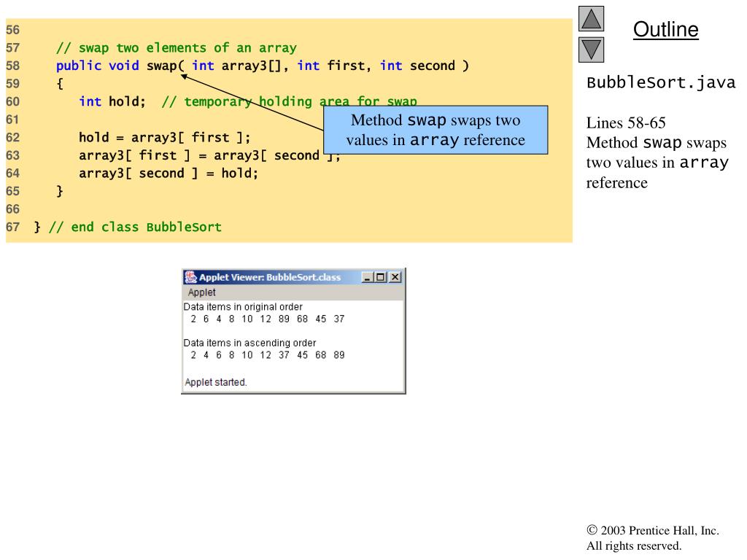Image resolution: width=747 pixels, height=560 pixels.
Task: Click the Java icon in Applet Viewer title bar
Action: tap(191, 277)
